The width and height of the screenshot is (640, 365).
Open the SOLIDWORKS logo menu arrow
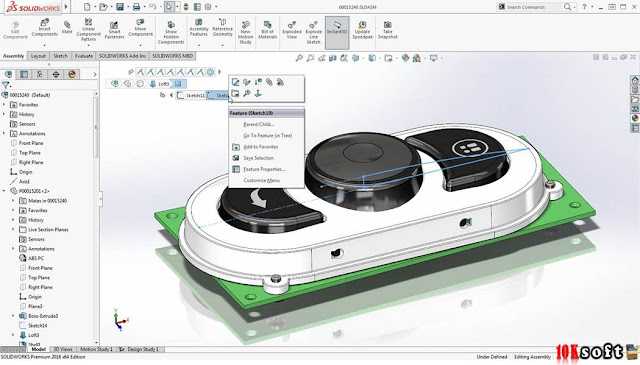(x=66, y=7)
